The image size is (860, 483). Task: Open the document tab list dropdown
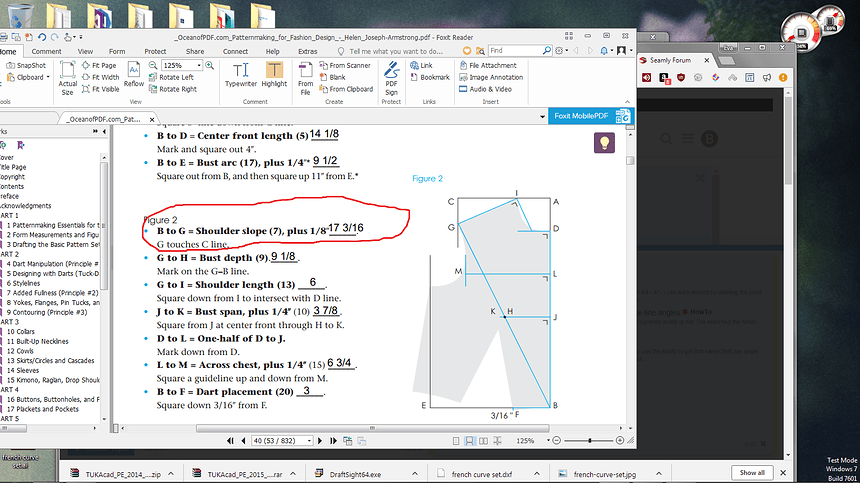click(542, 117)
